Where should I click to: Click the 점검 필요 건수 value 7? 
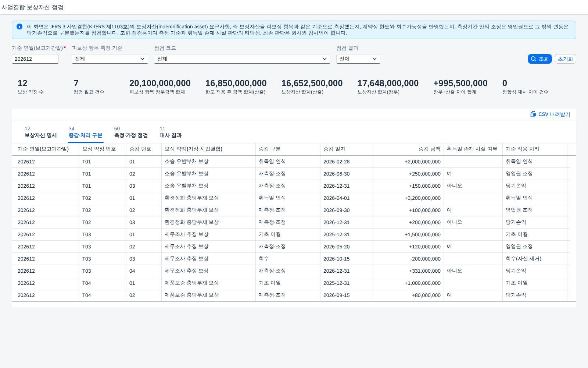click(x=76, y=83)
